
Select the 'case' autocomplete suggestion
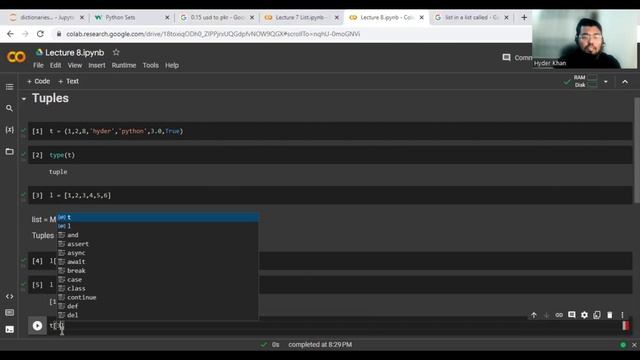157,280
